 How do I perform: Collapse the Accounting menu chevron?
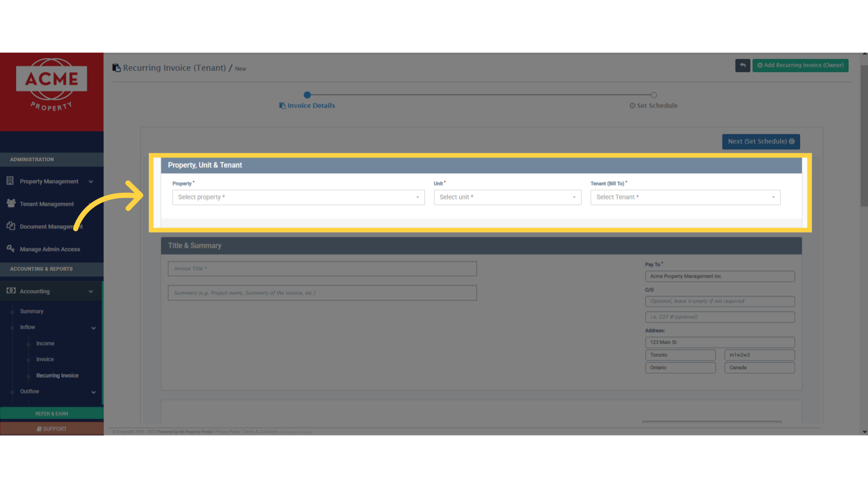91,291
